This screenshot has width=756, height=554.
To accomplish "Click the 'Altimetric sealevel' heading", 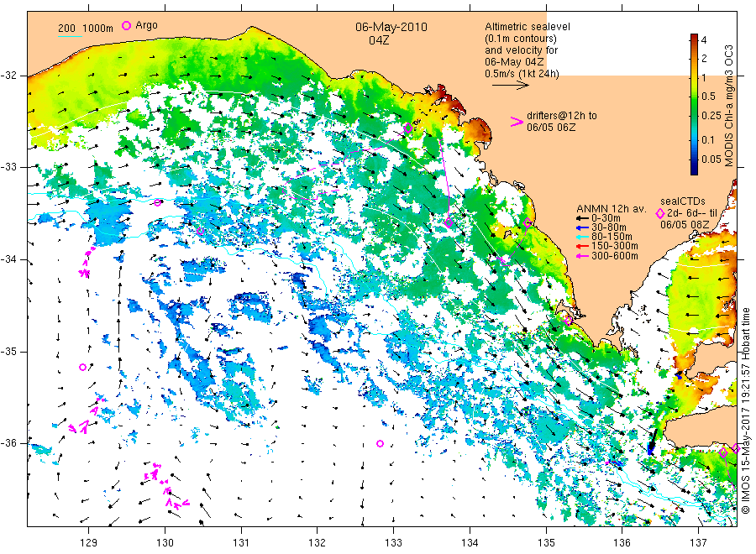I will pos(528,27).
